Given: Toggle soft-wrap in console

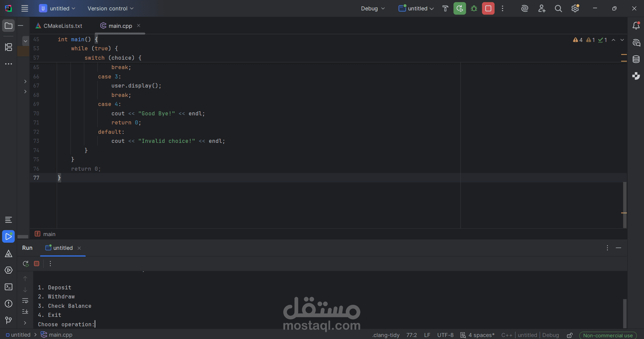Looking at the screenshot, I should (x=25, y=301).
